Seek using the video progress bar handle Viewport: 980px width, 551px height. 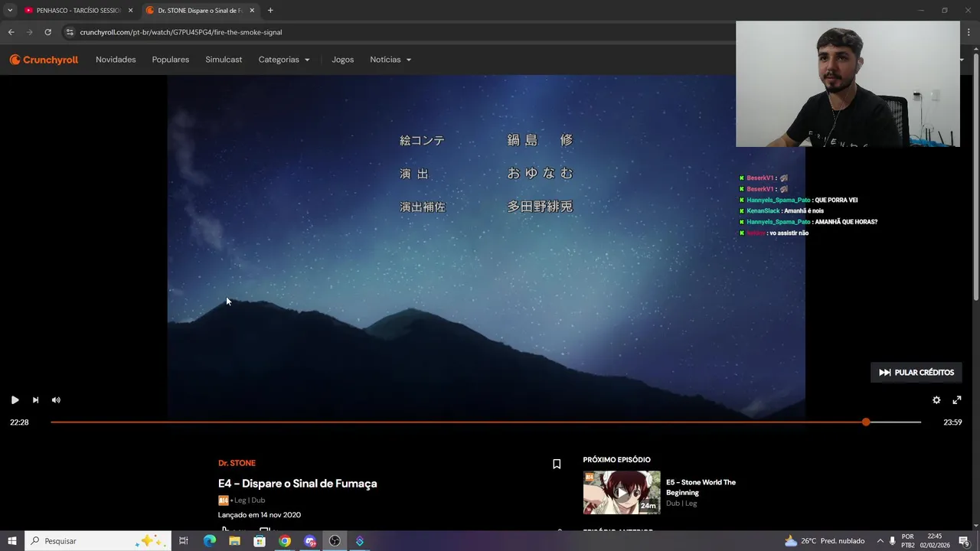point(866,422)
